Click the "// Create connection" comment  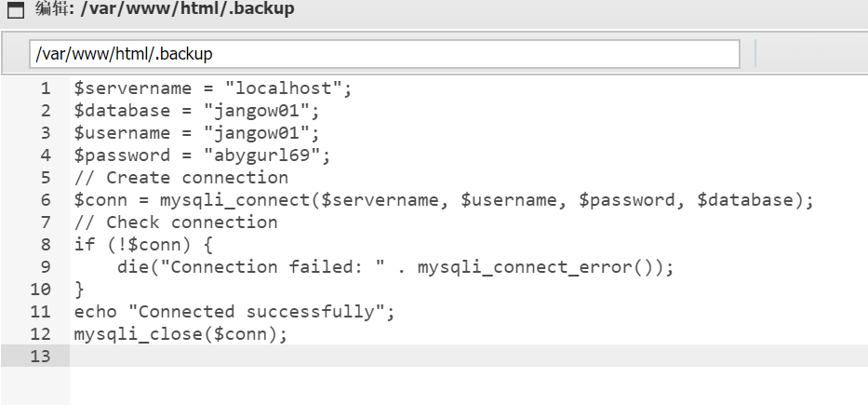(x=181, y=178)
